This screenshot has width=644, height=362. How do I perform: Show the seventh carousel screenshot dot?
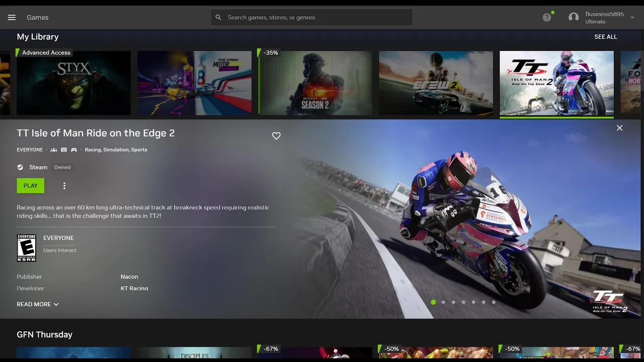click(494, 302)
